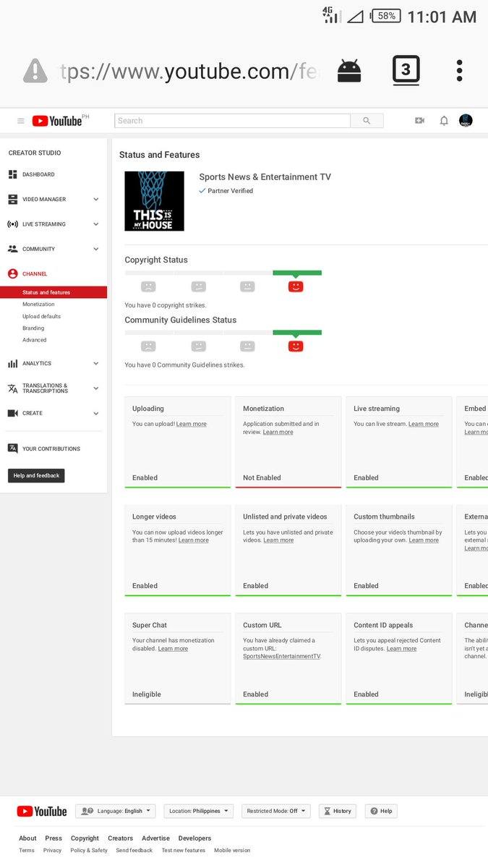The height and width of the screenshot is (868, 488).
Task: Tap the insecure warning triangle icon
Action: click(35, 71)
